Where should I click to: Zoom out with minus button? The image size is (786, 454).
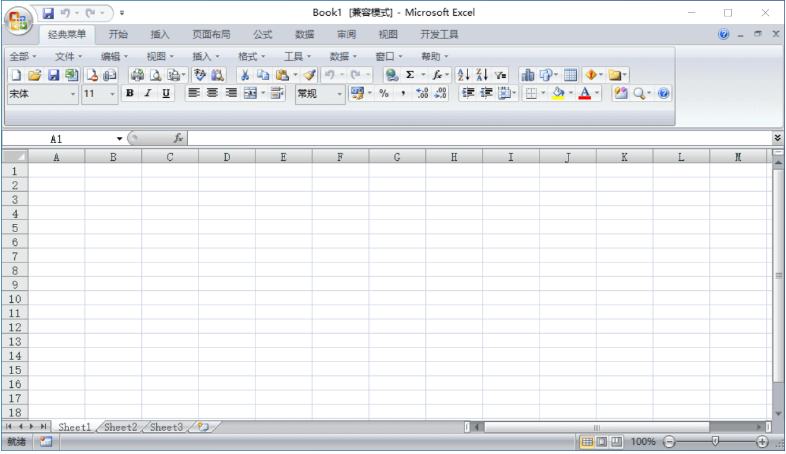point(669,441)
